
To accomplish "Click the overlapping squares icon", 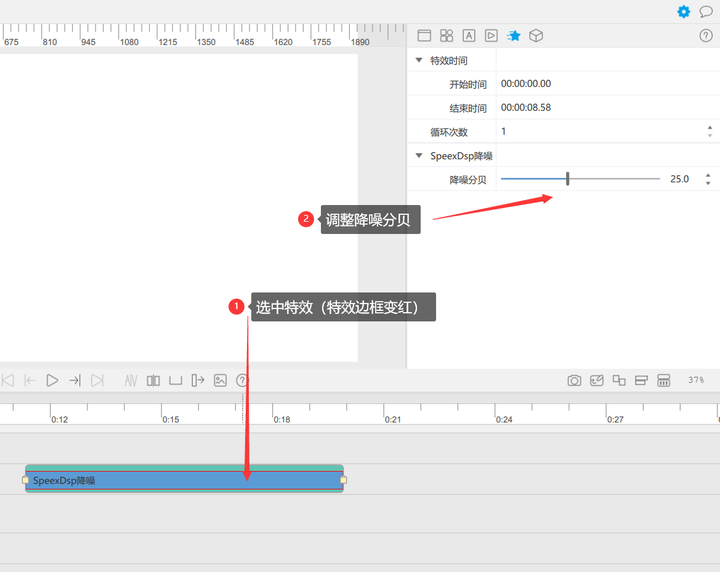I will 619,380.
